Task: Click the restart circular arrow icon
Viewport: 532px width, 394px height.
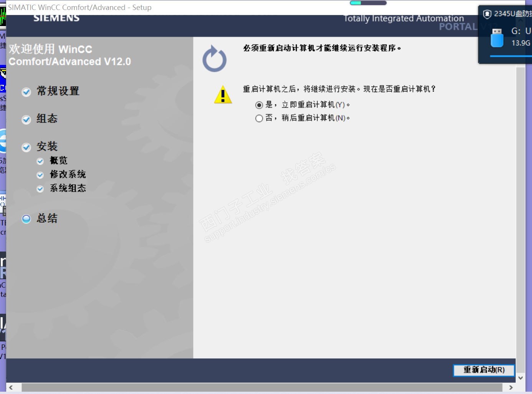Action: [215, 59]
